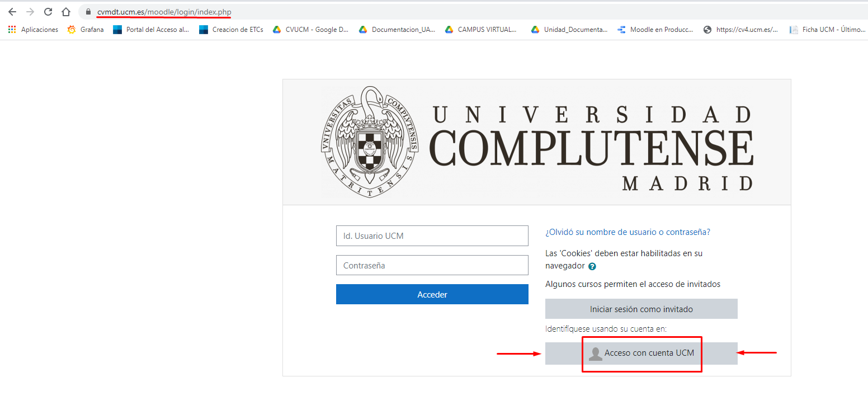Click Iniciar sesión como invitado button
Image resolution: width=868 pixels, height=410 pixels.
tap(641, 309)
